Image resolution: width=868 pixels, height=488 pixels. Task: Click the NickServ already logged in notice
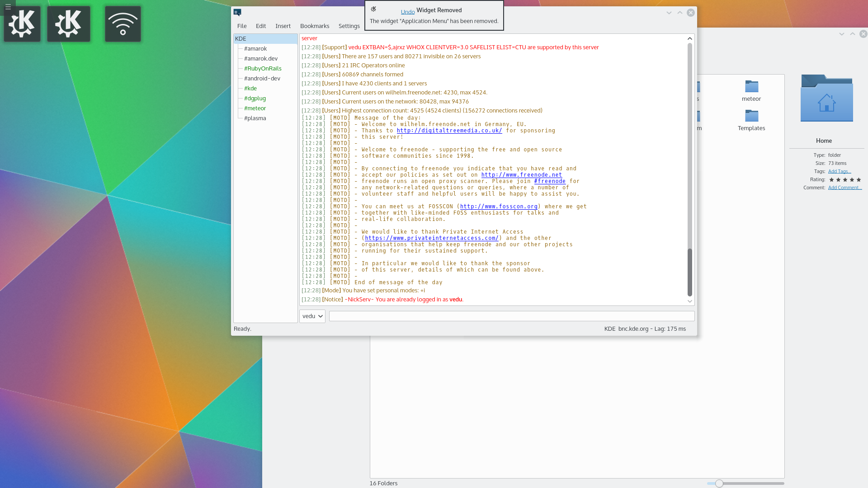click(382, 300)
